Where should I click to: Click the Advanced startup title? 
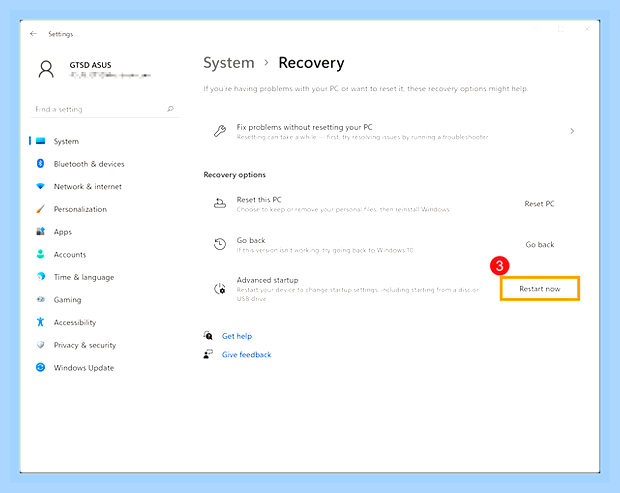tap(267, 280)
